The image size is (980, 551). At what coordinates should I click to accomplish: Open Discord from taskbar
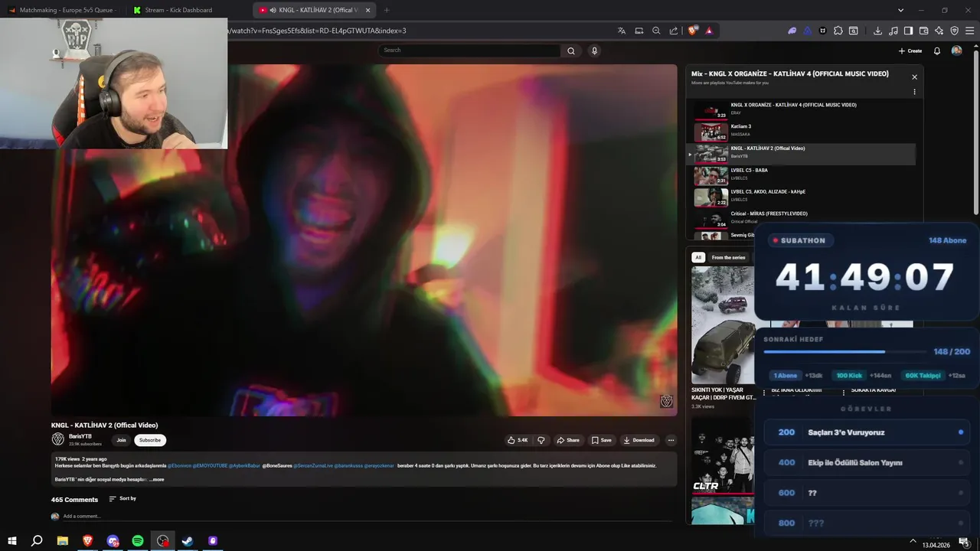(x=113, y=541)
